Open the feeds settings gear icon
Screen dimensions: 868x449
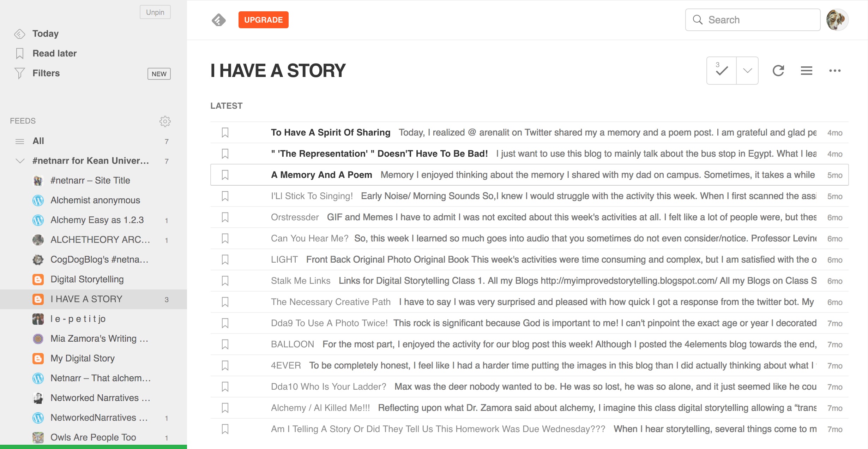pos(165,121)
